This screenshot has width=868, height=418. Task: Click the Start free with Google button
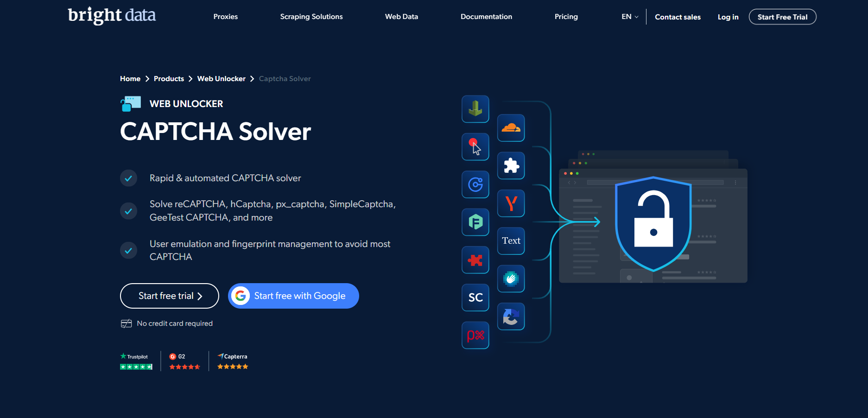tap(293, 296)
